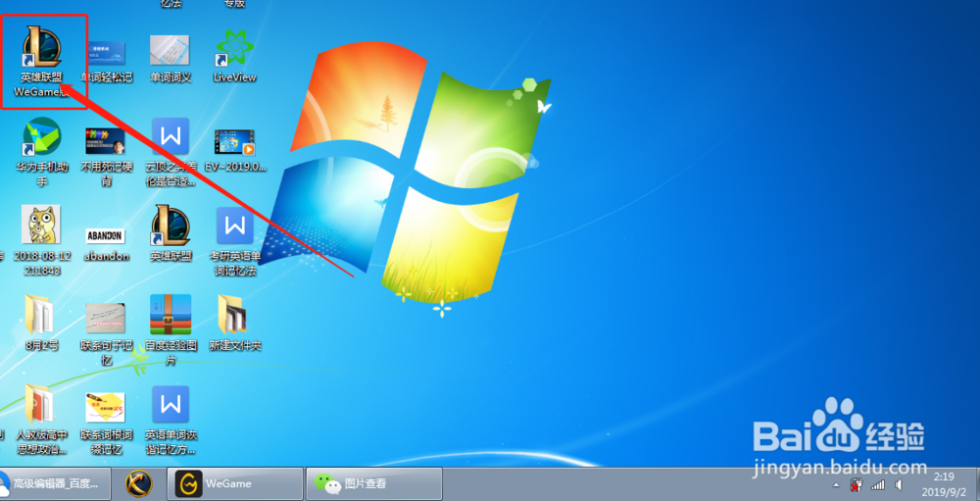
Task: Open the LiveView shortcut
Action: click(x=235, y=56)
